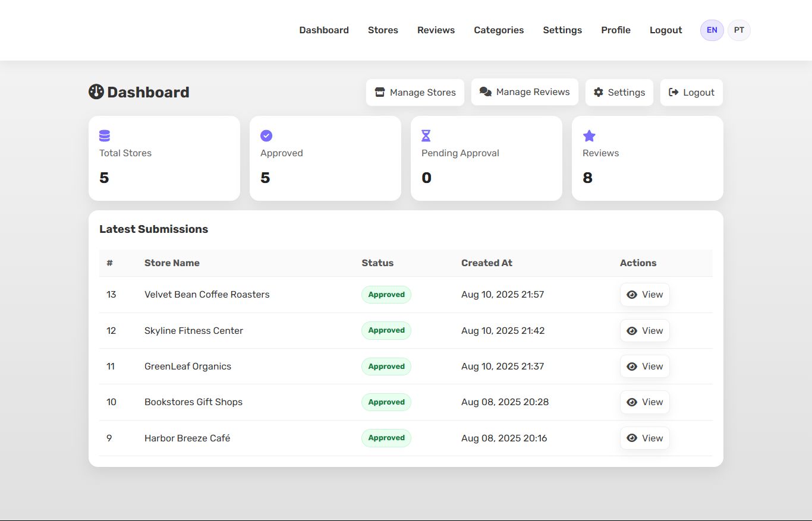Click the gear icon in the Settings button

[599, 93]
